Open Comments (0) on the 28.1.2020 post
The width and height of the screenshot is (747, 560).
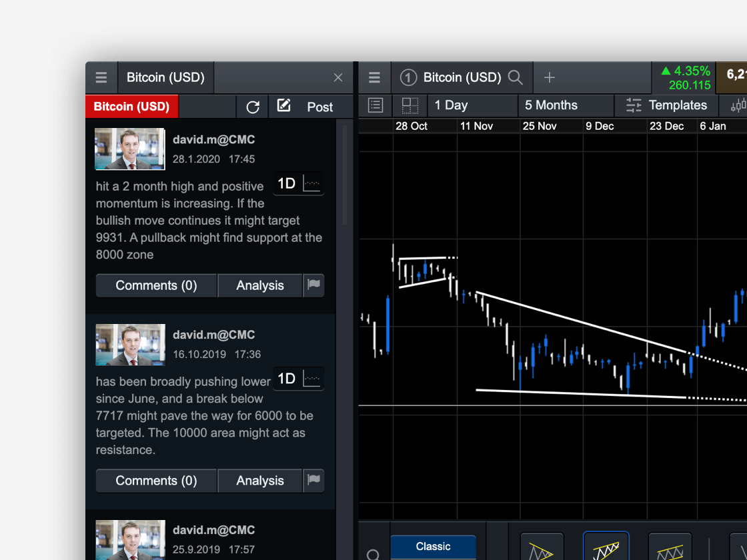[156, 285]
